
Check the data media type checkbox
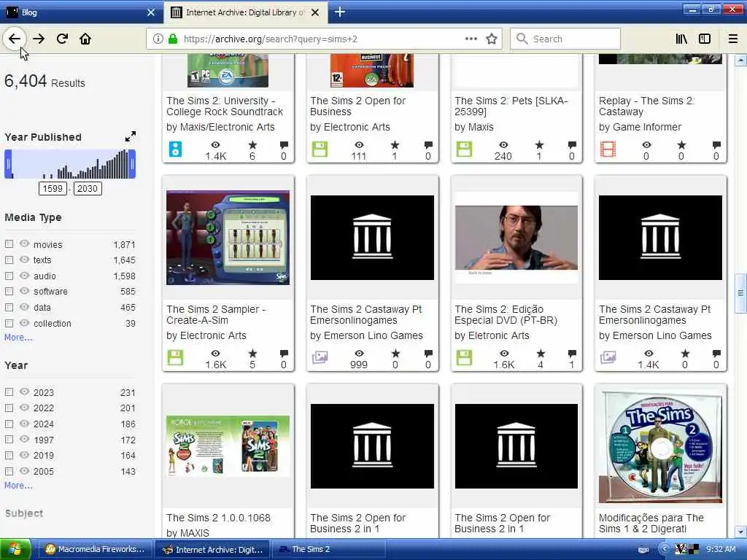click(9, 307)
